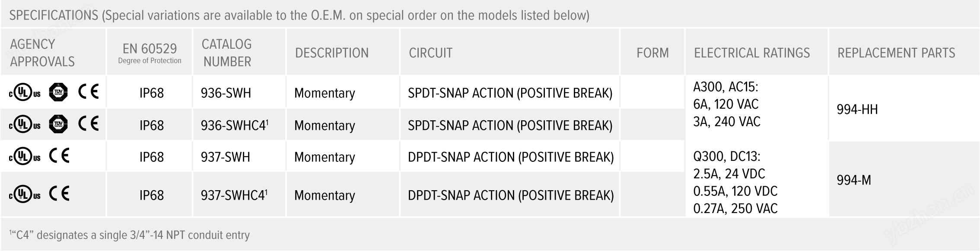This screenshot has height=251, width=980.
Task: Select catalog number 936-SWHC4
Action: (234, 125)
